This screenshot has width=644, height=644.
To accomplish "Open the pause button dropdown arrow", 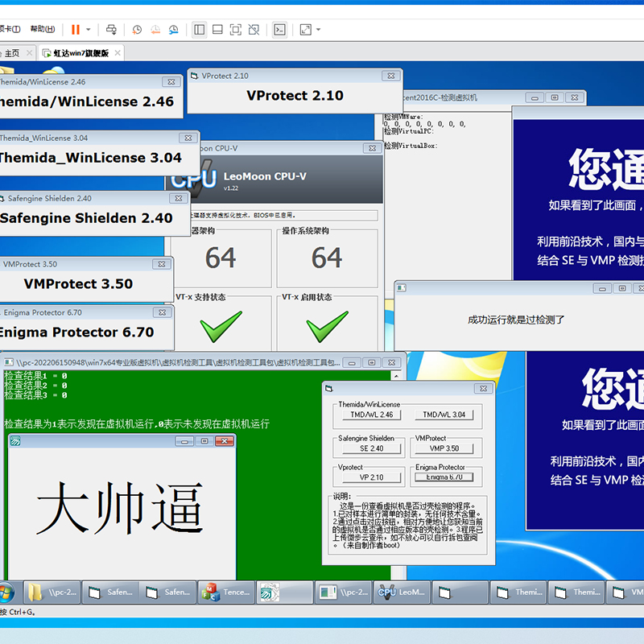I will coord(87,29).
